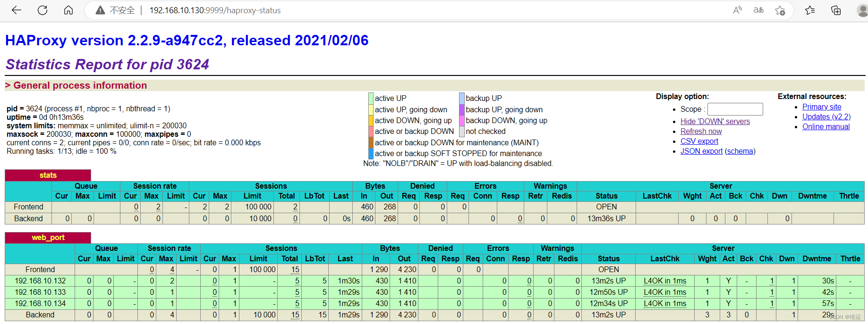Viewport: 868px width, 324px height.
Task: Open the favorites list icon
Action: click(810, 10)
